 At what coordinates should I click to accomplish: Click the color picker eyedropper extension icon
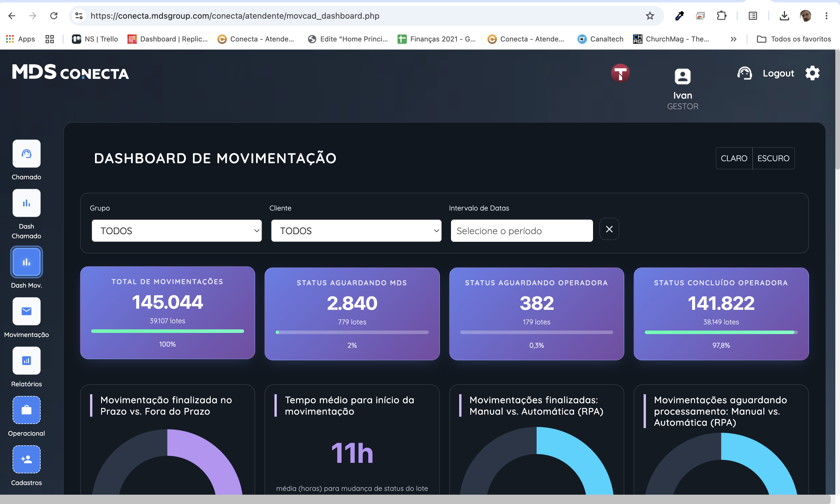[x=679, y=16]
